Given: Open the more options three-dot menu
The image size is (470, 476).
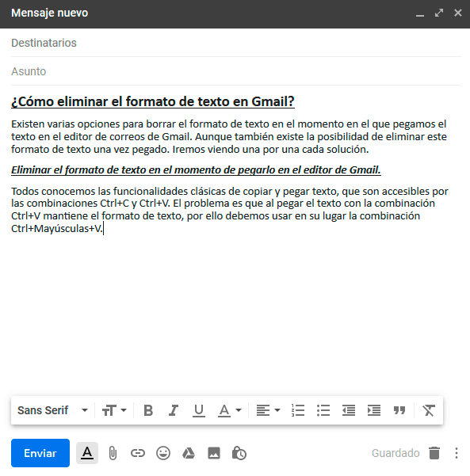Looking at the screenshot, I should (x=457, y=453).
